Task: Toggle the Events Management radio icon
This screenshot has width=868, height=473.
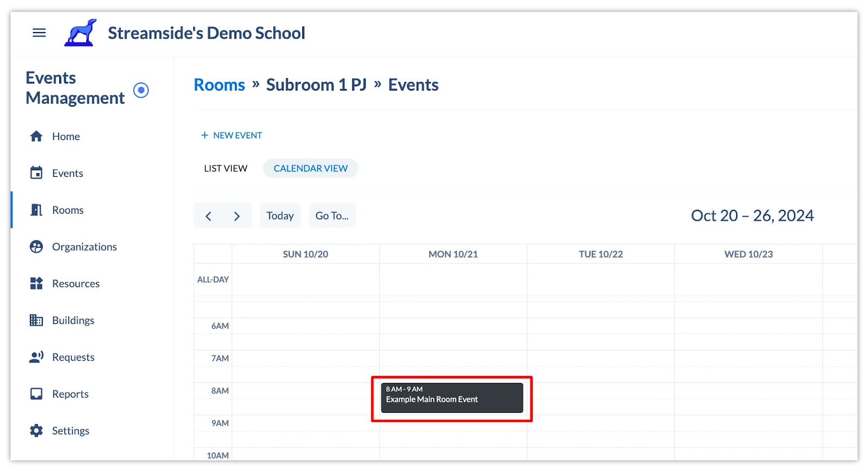Action: tap(141, 90)
